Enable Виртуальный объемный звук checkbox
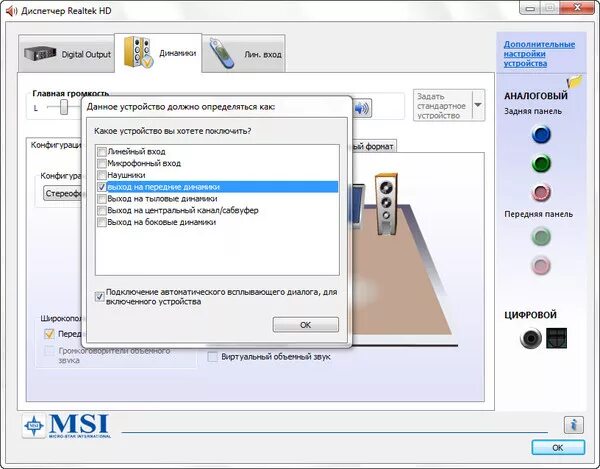600x469 pixels. 212,357
